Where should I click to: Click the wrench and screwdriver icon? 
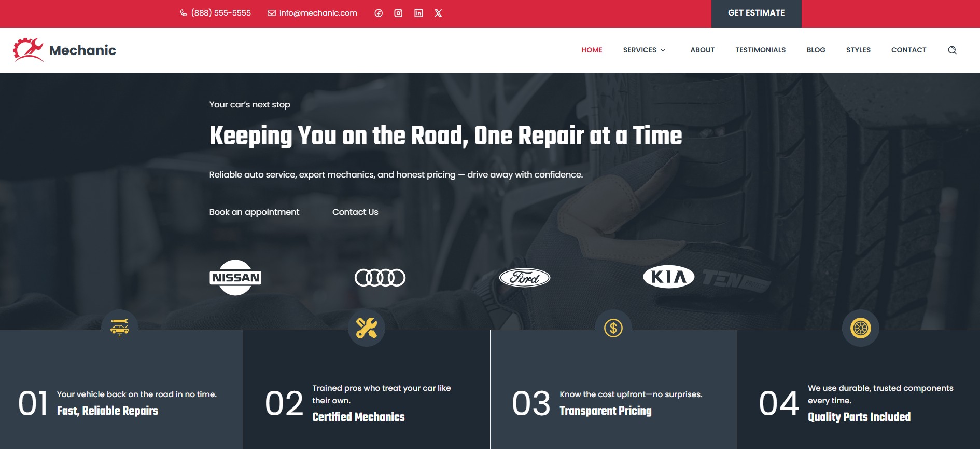point(367,328)
